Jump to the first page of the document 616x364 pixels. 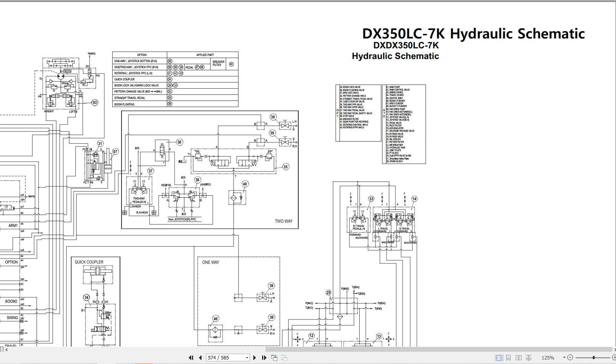click(191, 358)
